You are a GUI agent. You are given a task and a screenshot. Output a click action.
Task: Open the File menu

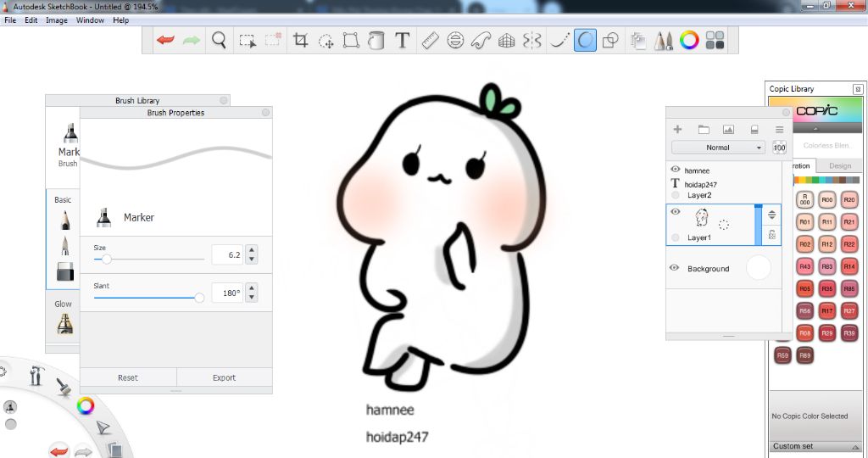[x=10, y=20]
